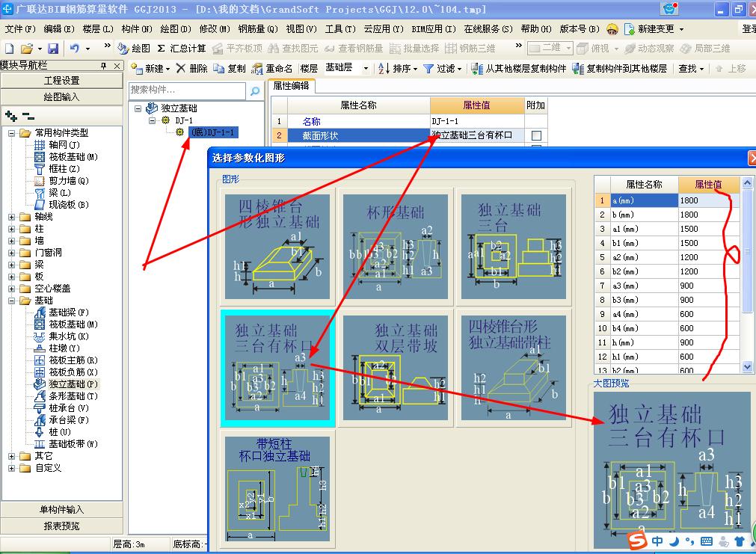Screen dimensions: 756x554
Task: Open the BIM应用(I) menu
Action: [434, 29]
